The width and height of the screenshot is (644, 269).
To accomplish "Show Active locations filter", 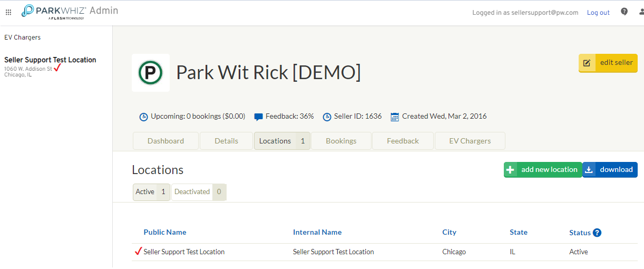I will (x=151, y=192).
